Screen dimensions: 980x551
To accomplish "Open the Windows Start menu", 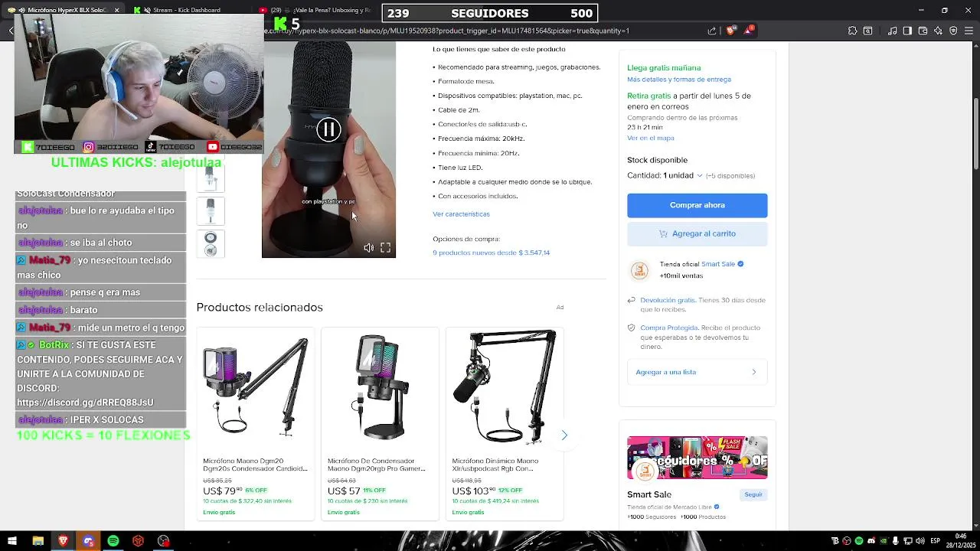I will tap(12, 541).
